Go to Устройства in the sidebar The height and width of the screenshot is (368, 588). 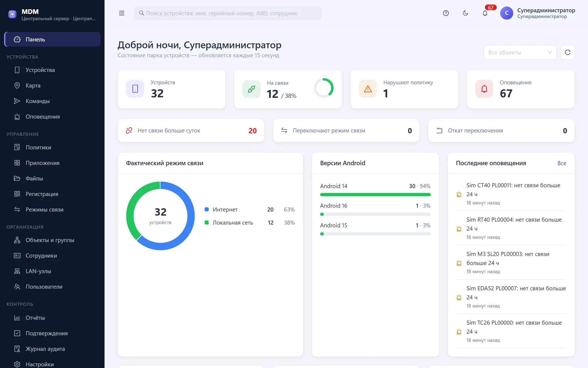click(x=52, y=70)
